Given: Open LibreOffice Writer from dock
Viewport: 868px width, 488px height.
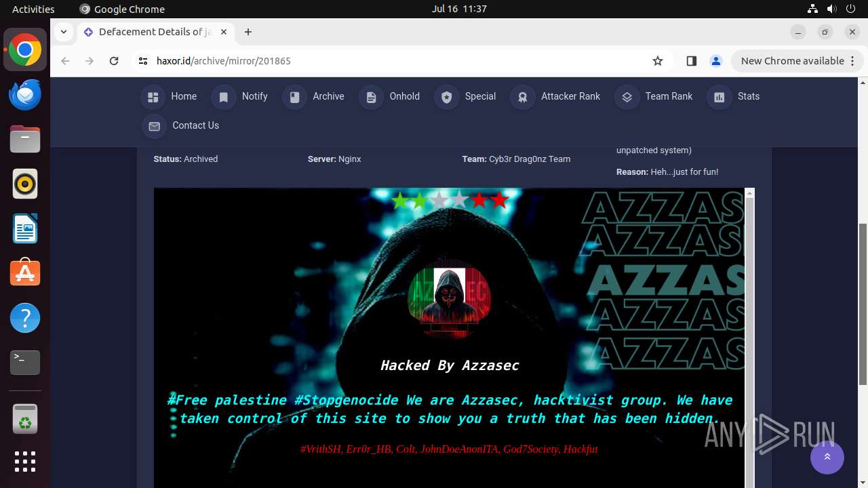Looking at the screenshot, I should (x=25, y=228).
